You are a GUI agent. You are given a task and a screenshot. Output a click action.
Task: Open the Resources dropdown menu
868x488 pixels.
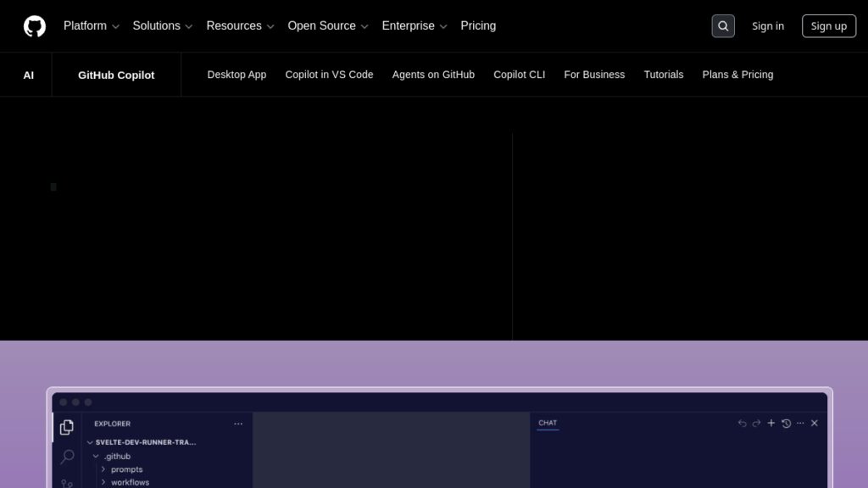tap(240, 26)
